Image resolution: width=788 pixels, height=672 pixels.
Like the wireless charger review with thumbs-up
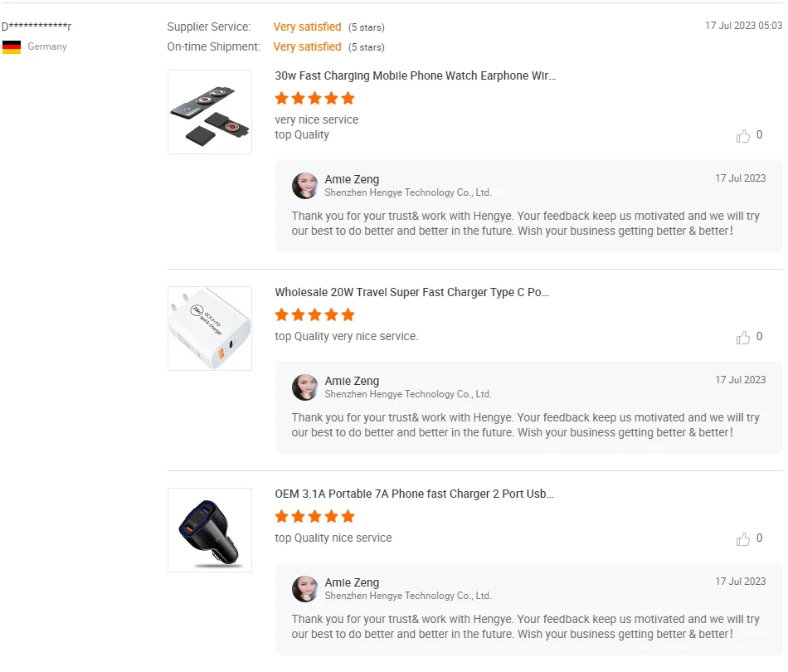(743, 136)
